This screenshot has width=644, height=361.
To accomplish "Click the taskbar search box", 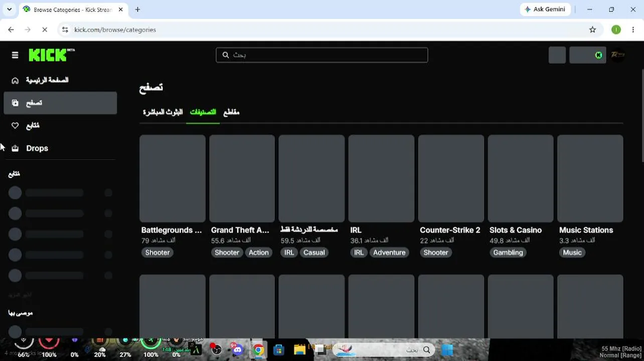I will [x=384, y=350].
